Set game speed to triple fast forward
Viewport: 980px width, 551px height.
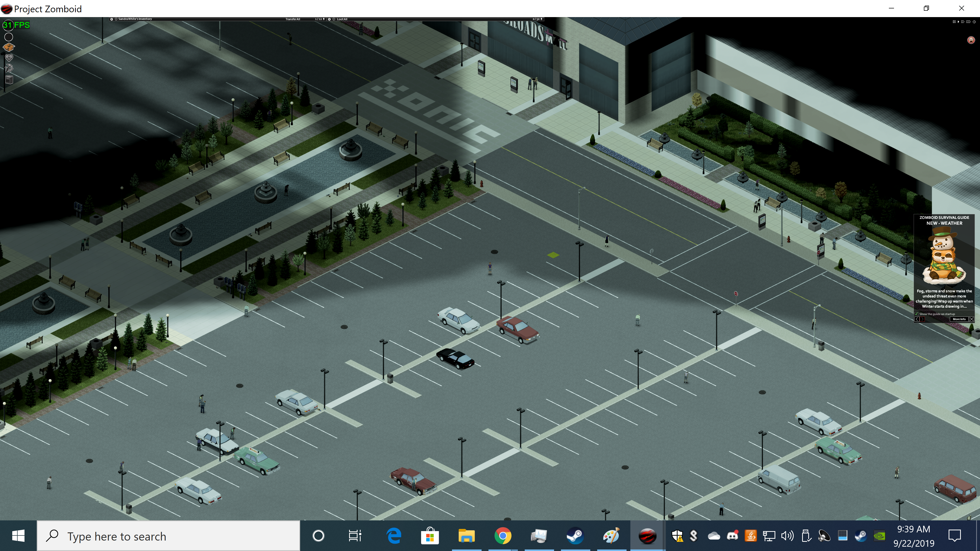tap(969, 22)
